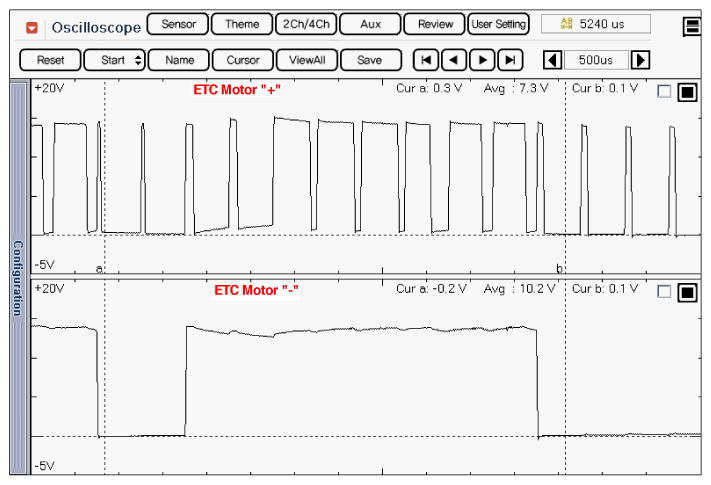This screenshot has height=485, width=711.
Task: Decrease the 500us time base
Action: point(551,60)
